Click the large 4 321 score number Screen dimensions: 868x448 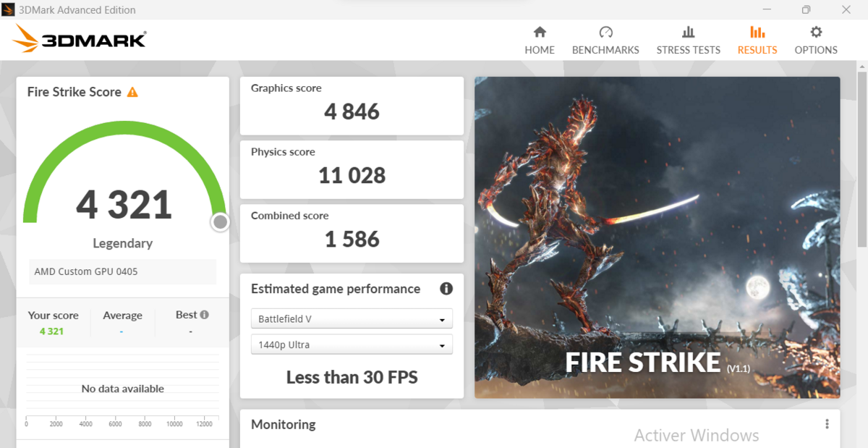click(124, 205)
